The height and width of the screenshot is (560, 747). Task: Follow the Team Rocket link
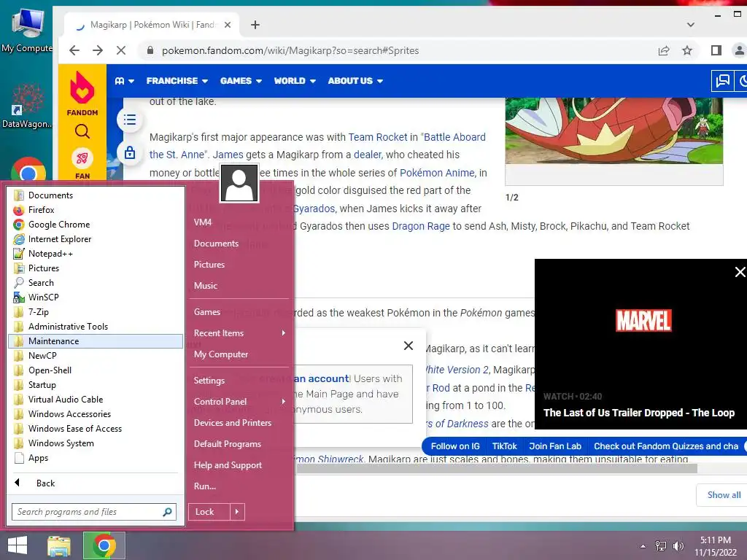pyautogui.click(x=378, y=137)
